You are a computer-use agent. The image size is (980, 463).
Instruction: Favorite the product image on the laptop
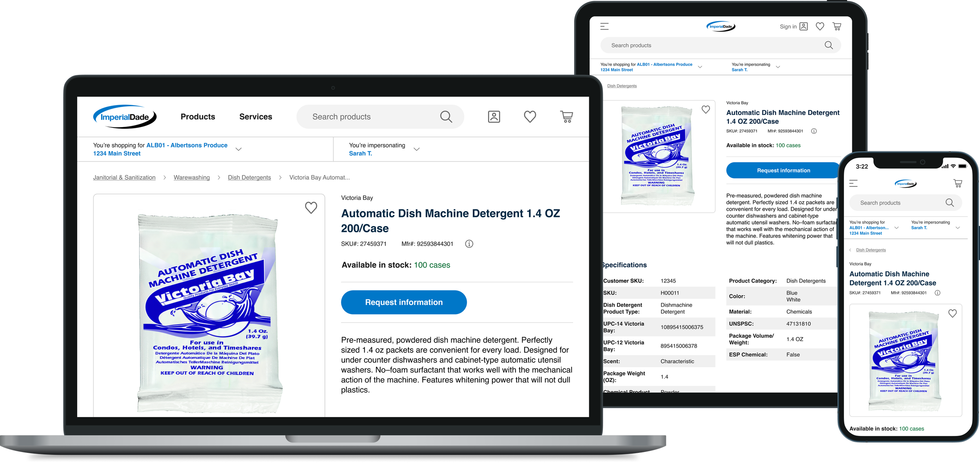click(311, 208)
